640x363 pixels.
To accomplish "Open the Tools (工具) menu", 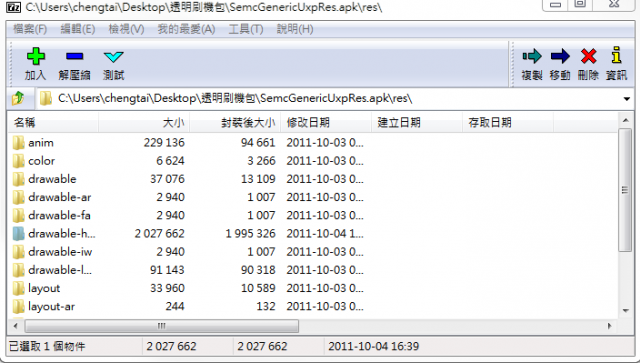I will [246, 29].
